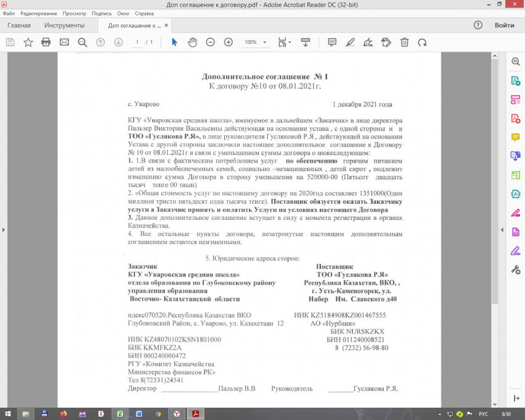Open Compress PDF tool in right pane
The height and width of the screenshot is (420, 525).
coord(515,194)
